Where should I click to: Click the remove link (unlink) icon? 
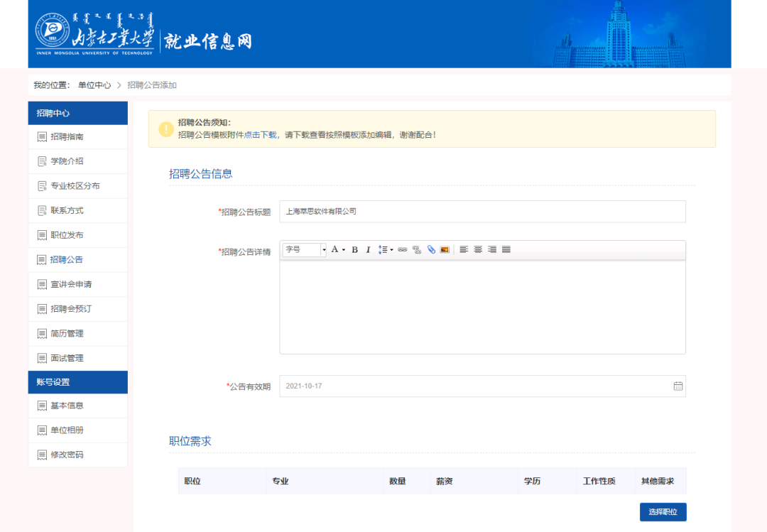pos(417,250)
